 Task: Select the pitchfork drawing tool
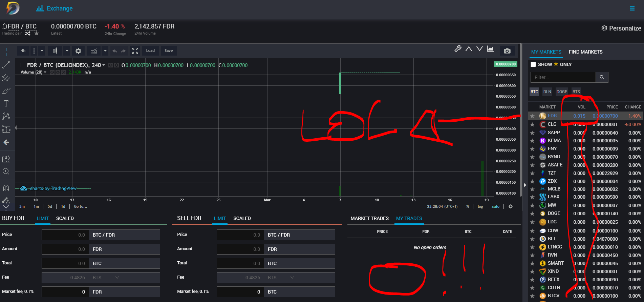[x=6, y=78]
